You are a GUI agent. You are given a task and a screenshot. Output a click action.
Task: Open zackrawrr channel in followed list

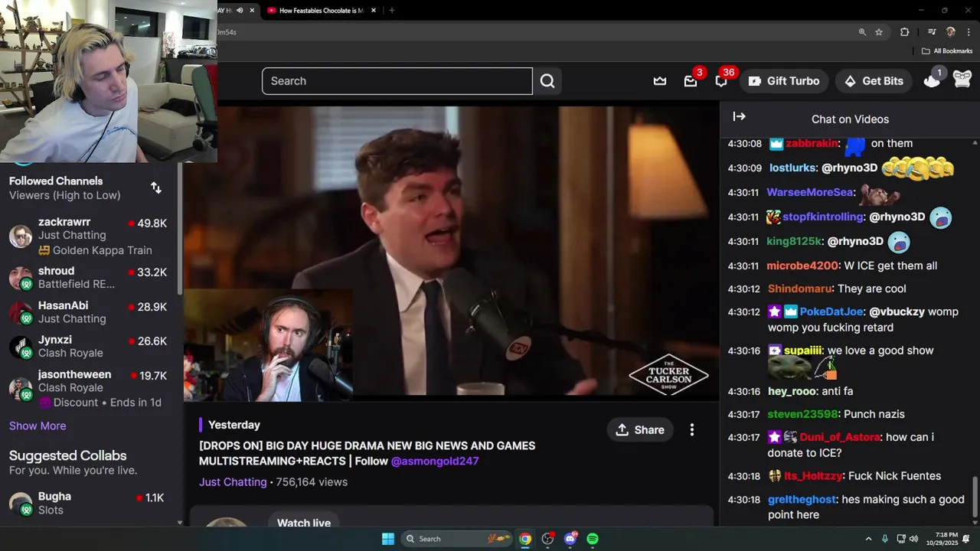click(x=91, y=236)
